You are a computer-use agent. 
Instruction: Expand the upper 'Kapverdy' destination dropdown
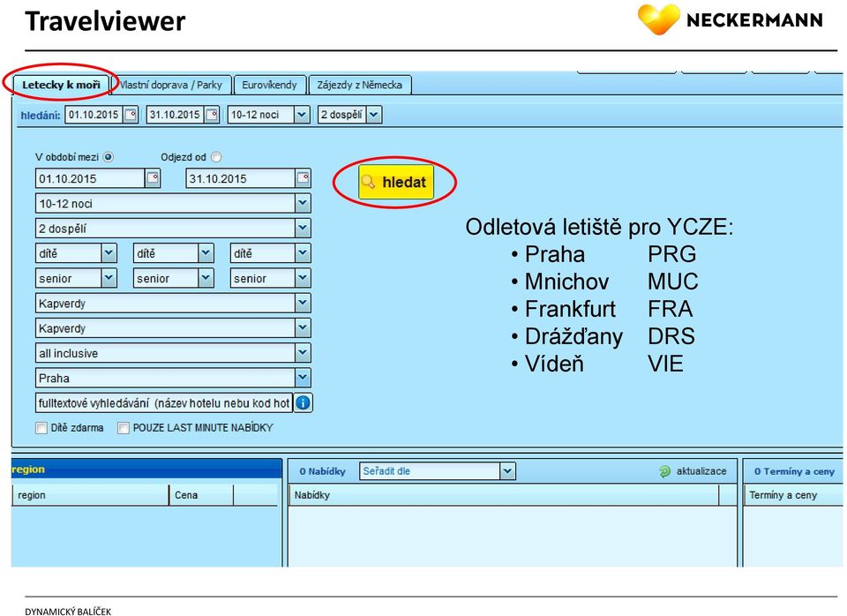click(x=303, y=303)
